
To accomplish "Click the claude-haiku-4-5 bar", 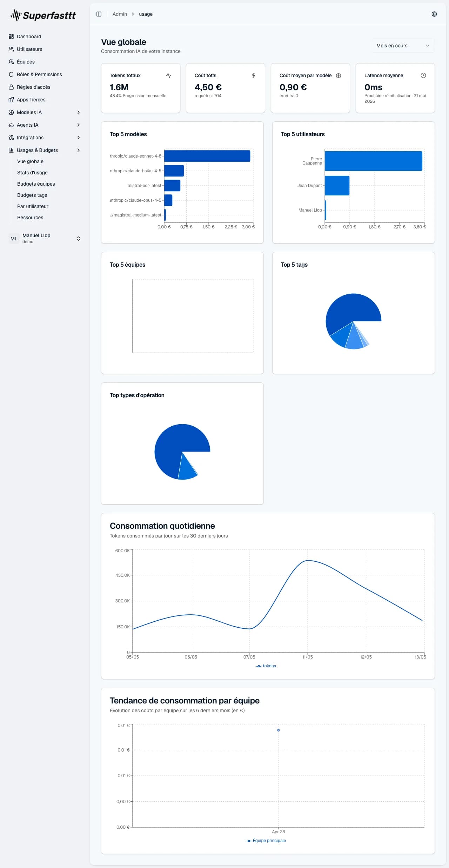I will [x=174, y=171].
